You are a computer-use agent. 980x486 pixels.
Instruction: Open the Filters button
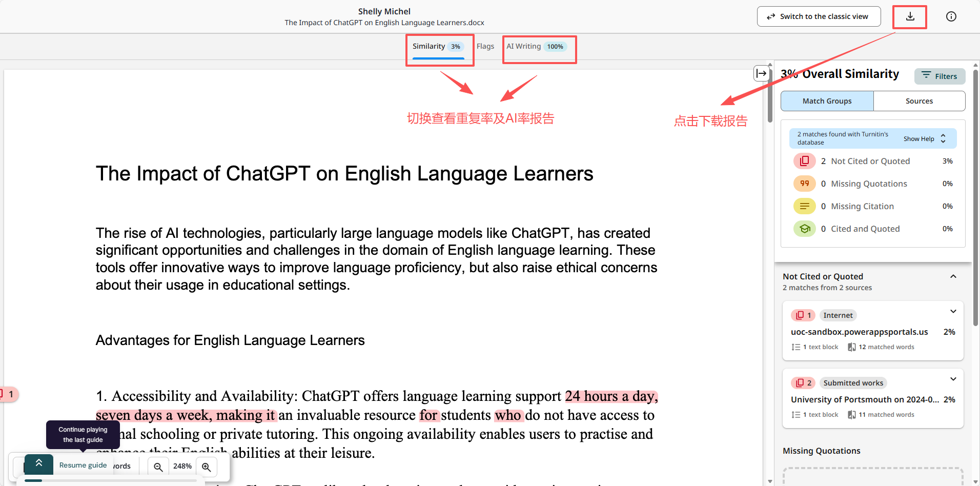click(x=940, y=76)
